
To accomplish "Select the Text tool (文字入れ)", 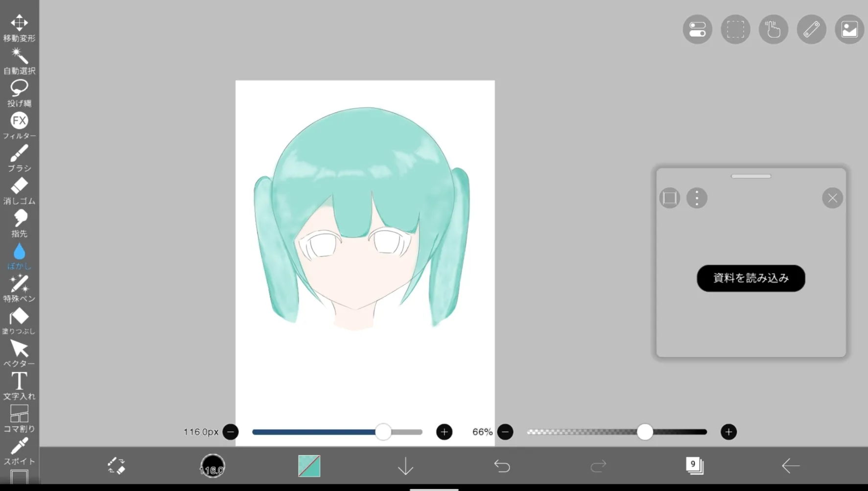I will click(19, 386).
